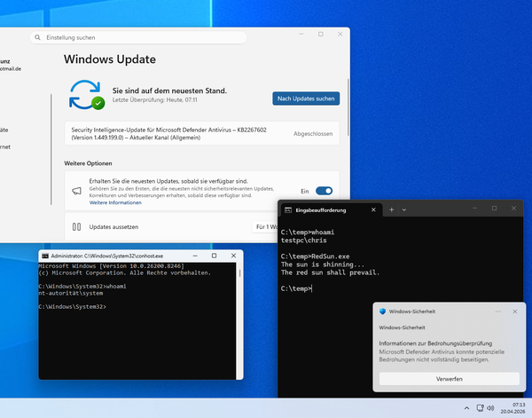Open the Weitere Informationen link

(x=115, y=202)
